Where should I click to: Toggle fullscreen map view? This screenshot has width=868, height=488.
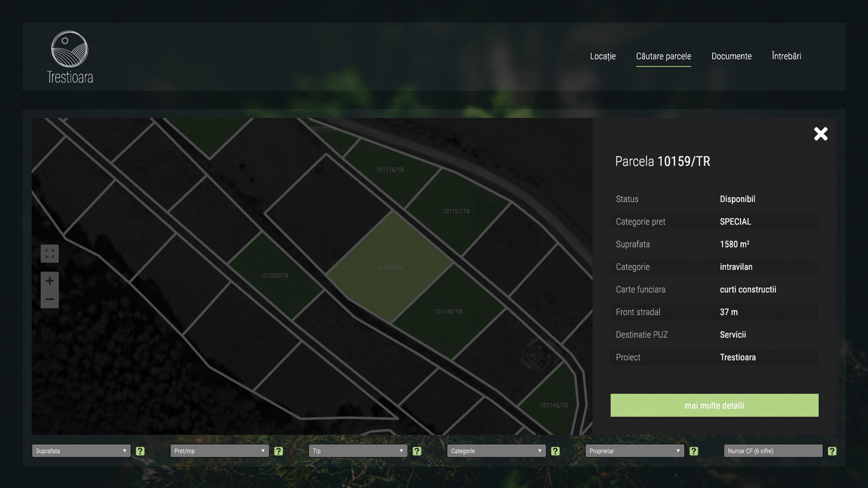coord(49,254)
